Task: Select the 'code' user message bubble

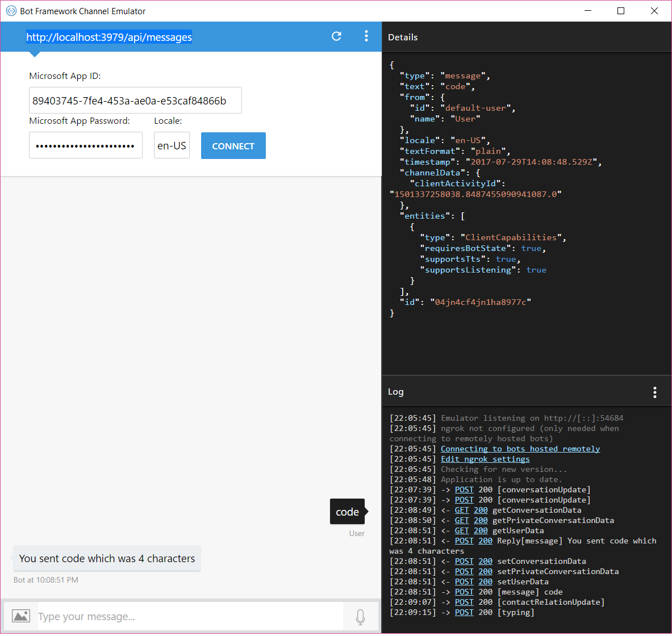Action: [x=347, y=511]
